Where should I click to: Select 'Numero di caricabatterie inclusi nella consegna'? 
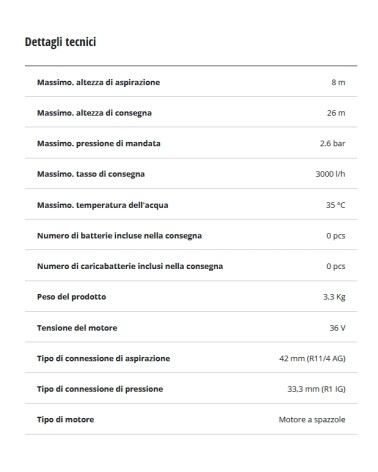(x=130, y=266)
